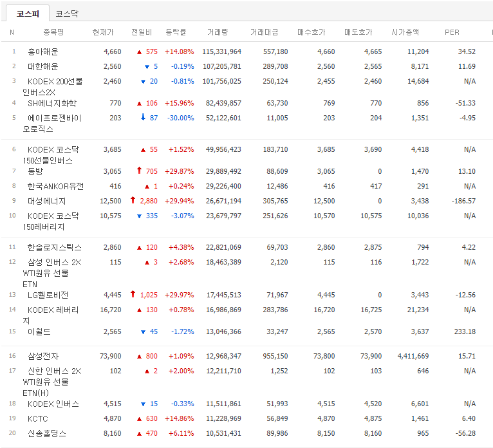Click the 12,968,347 volume value

223,356
